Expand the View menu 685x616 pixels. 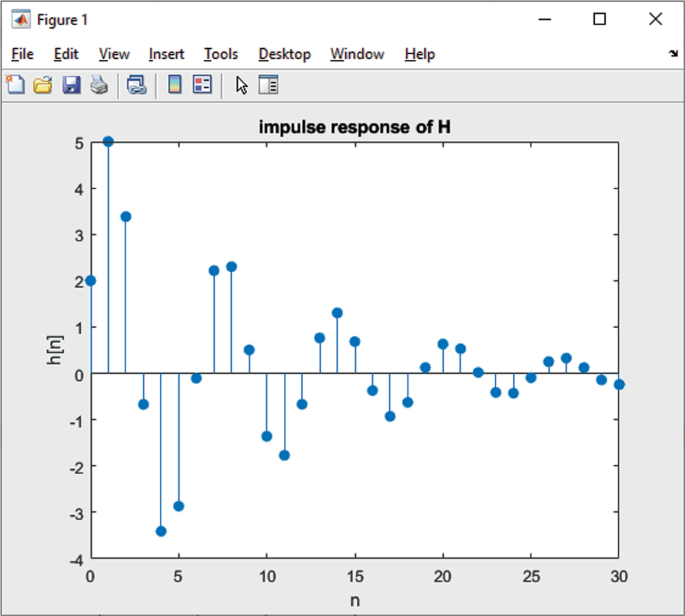pos(114,54)
